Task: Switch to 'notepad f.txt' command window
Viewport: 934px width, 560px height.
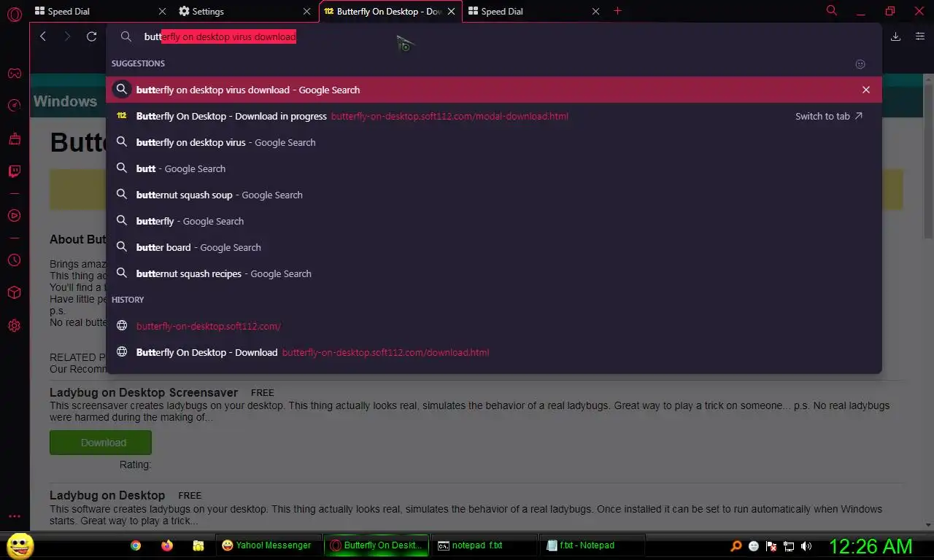Action: pyautogui.click(x=484, y=545)
